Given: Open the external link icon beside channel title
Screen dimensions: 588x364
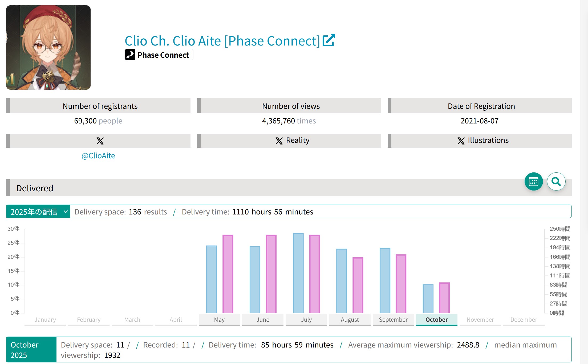Looking at the screenshot, I should point(329,40).
